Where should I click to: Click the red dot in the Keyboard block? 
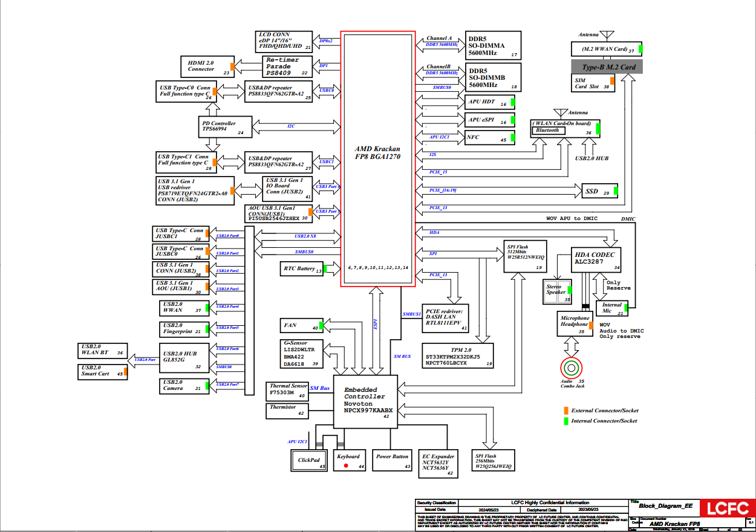[346, 466]
